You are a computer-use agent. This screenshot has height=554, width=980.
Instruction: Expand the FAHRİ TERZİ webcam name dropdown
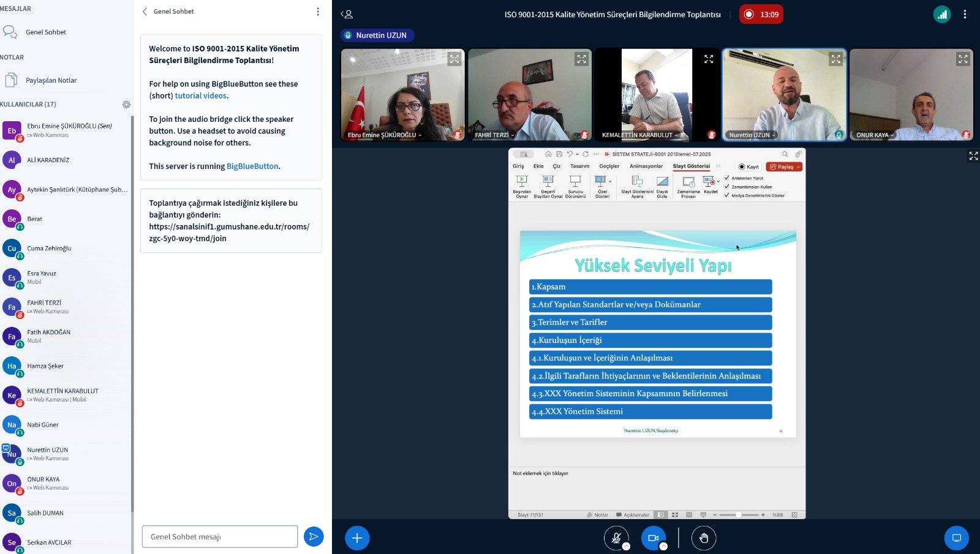[494, 135]
